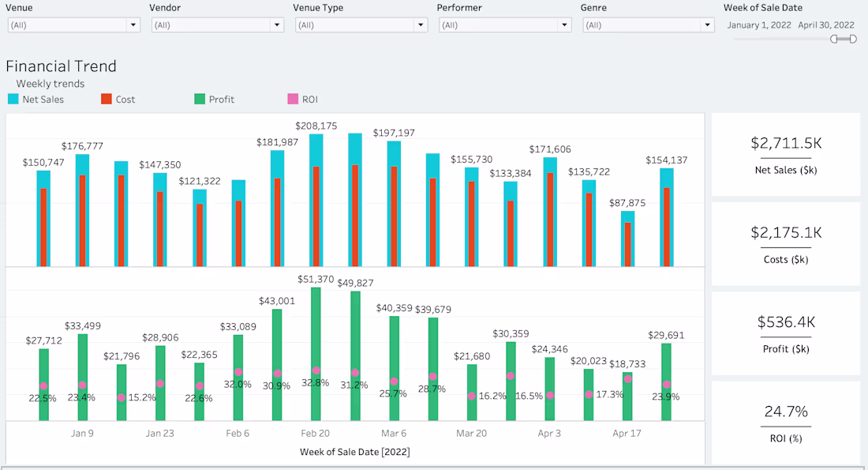The width and height of the screenshot is (868, 470).
Task: Click the $171,606 net sales label
Action: [550, 149]
